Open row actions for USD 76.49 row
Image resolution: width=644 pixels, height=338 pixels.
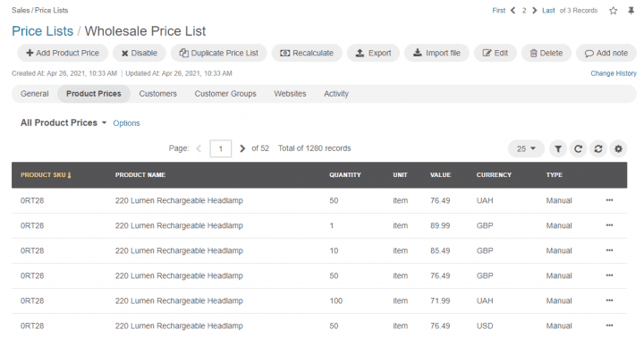(x=609, y=325)
